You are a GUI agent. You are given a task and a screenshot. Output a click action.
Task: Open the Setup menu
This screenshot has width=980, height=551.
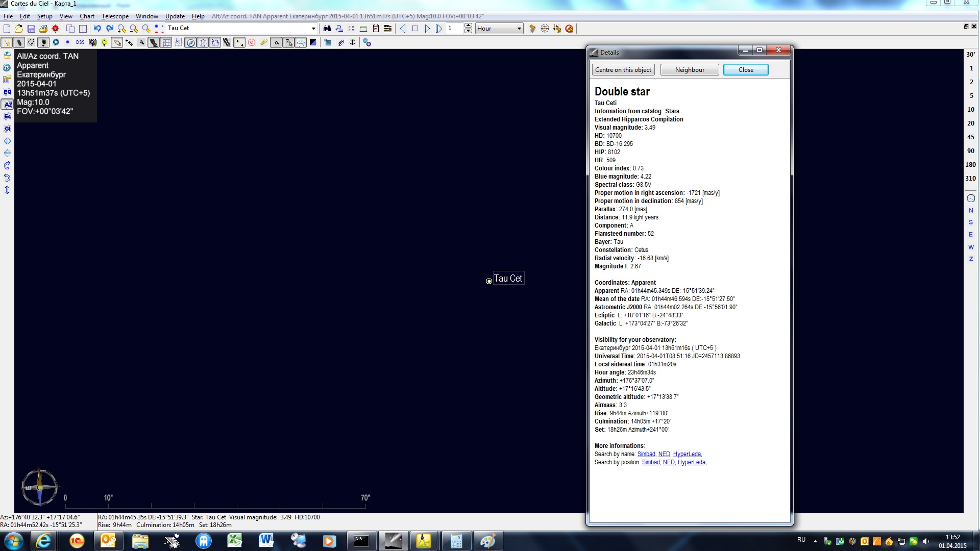click(44, 16)
